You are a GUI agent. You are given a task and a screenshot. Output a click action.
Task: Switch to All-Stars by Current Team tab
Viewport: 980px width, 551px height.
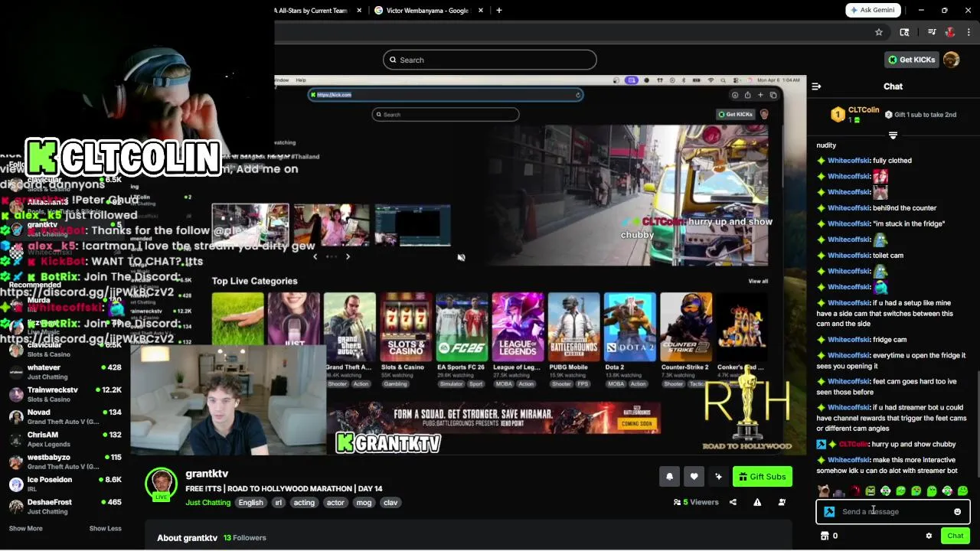(x=312, y=11)
